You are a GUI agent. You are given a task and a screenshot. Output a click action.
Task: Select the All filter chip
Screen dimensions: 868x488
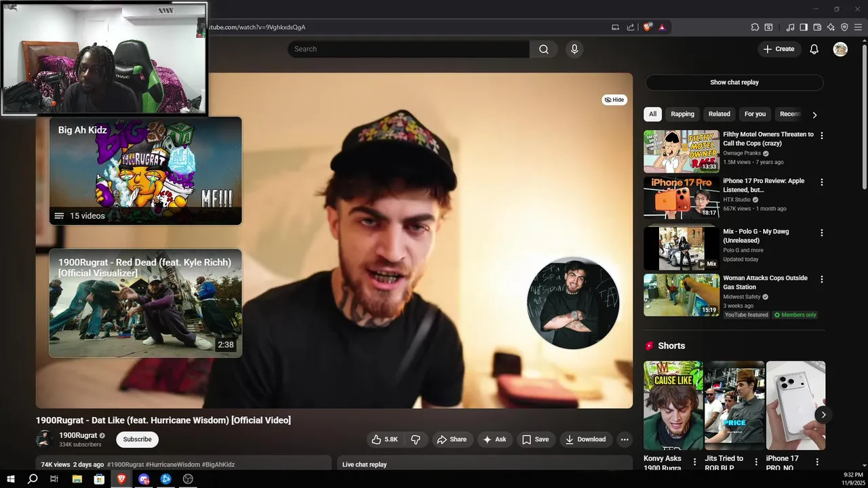[652, 114]
